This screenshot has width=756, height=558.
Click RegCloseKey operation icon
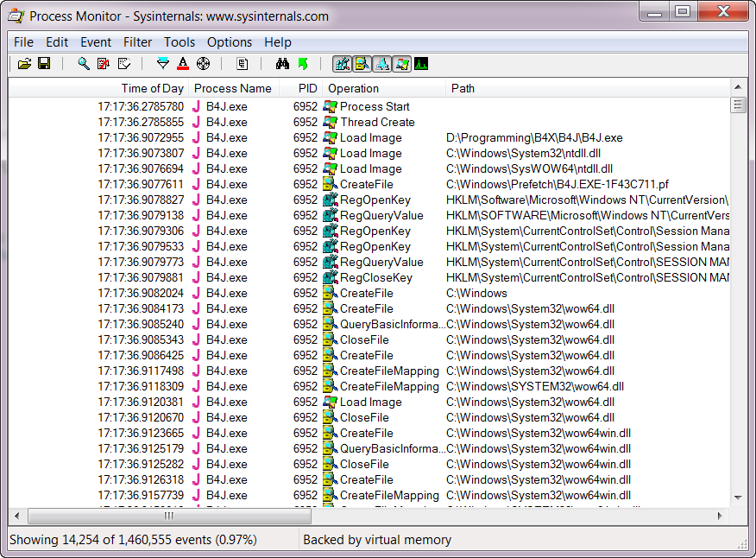pyautogui.click(x=331, y=277)
